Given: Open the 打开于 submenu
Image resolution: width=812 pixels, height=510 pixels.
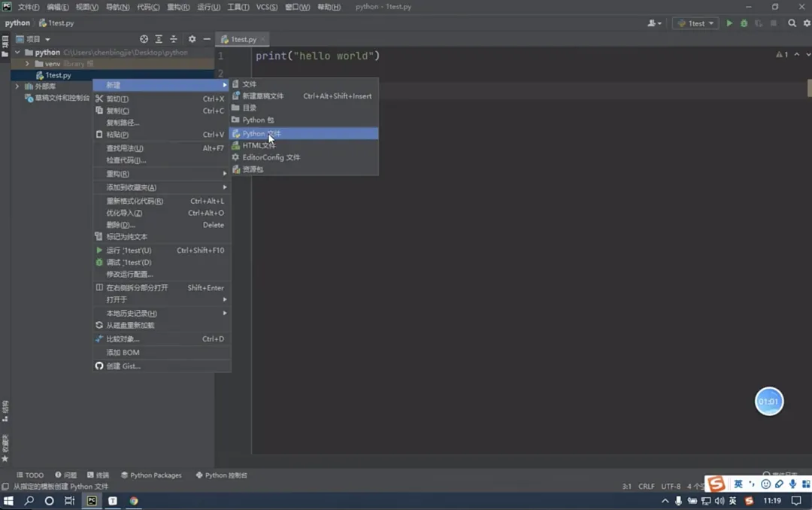Looking at the screenshot, I should tap(162, 299).
